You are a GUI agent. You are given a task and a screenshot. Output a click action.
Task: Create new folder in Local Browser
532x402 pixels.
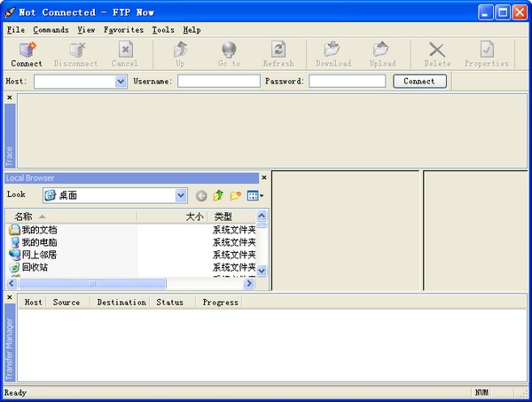click(x=236, y=195)
